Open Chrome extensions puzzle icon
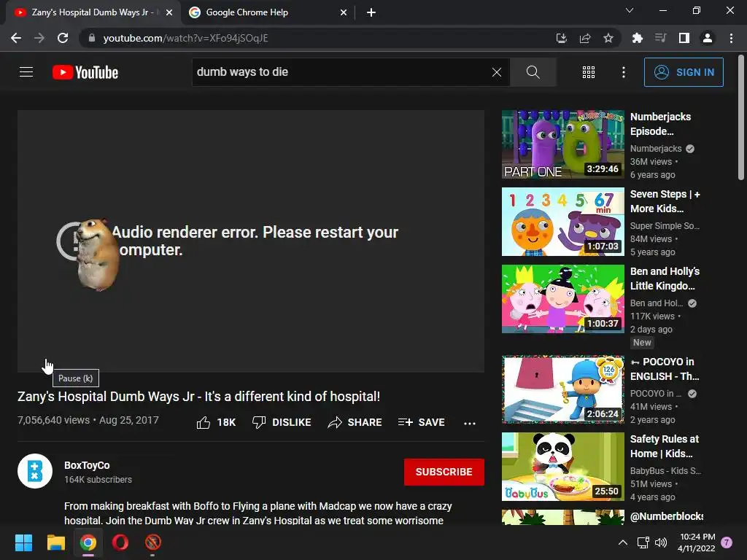This screenshot has width=747, height=560. click(637, 38)
